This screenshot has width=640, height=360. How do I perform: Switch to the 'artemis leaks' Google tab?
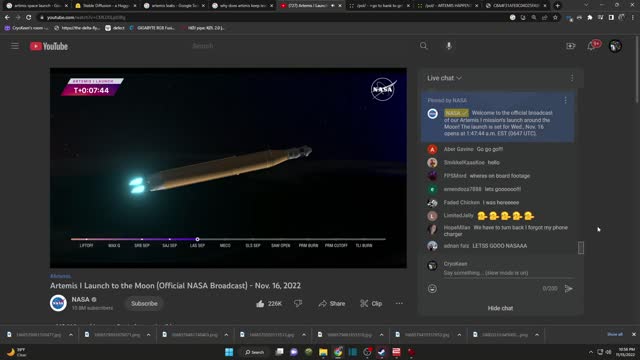coord(174,6)
